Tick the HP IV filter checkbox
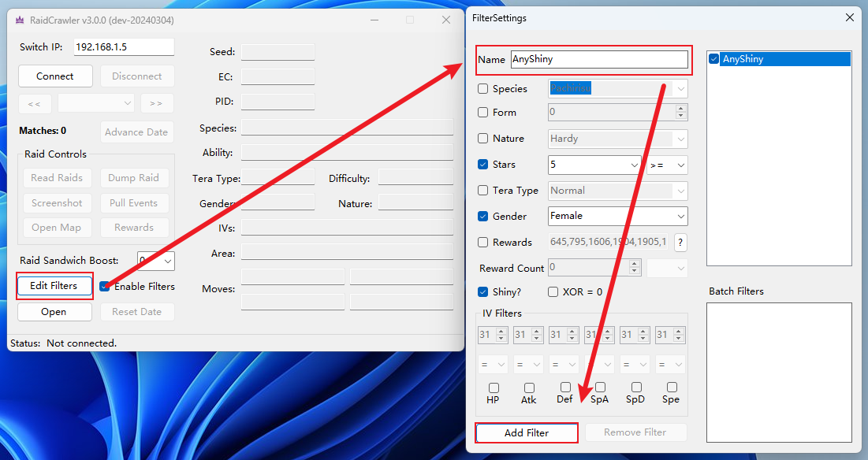 coord(494,388)
